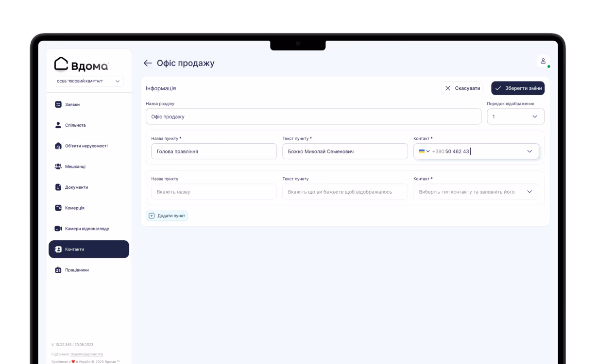
Task: Go to Документи section
Action: [x=89, y=187]
